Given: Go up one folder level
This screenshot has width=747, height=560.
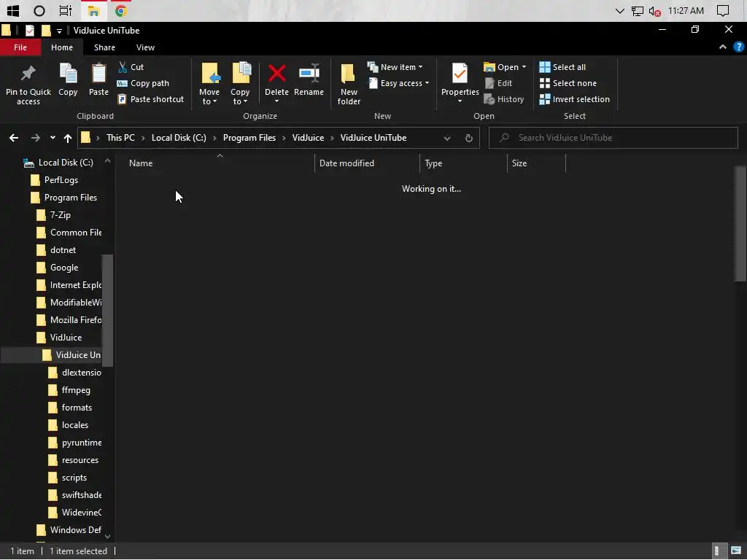Looking at the screenshot, I should [68, 138].
